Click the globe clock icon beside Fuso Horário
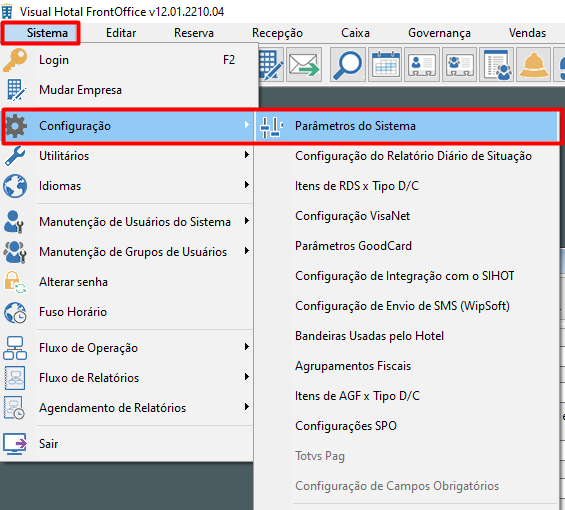 tap(15, 312)
